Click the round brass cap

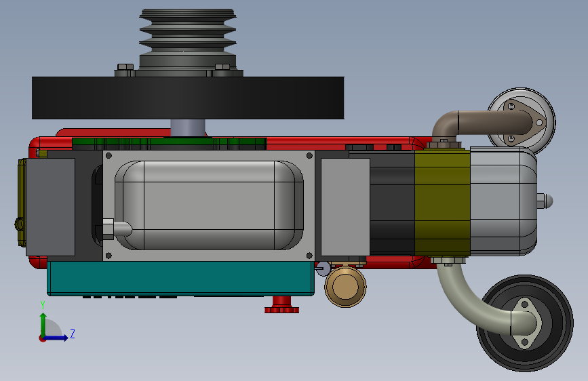pyautogui.click(x=345, y=286)
